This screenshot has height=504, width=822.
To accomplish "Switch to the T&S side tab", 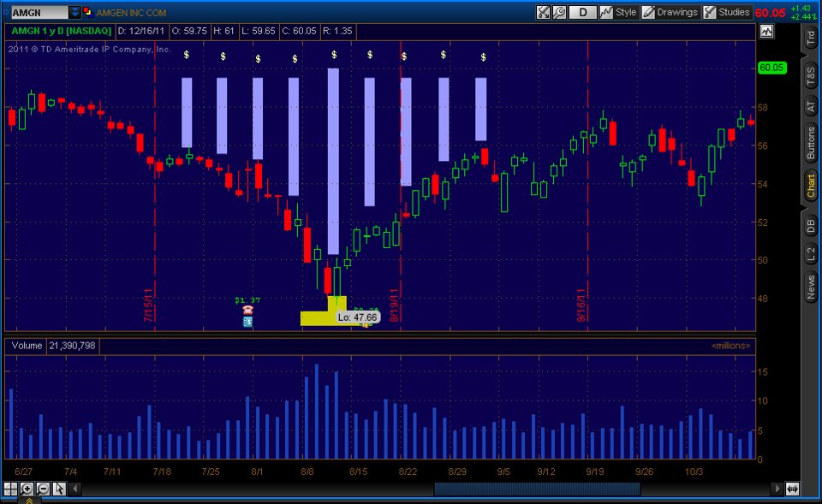I will [811, 76].
